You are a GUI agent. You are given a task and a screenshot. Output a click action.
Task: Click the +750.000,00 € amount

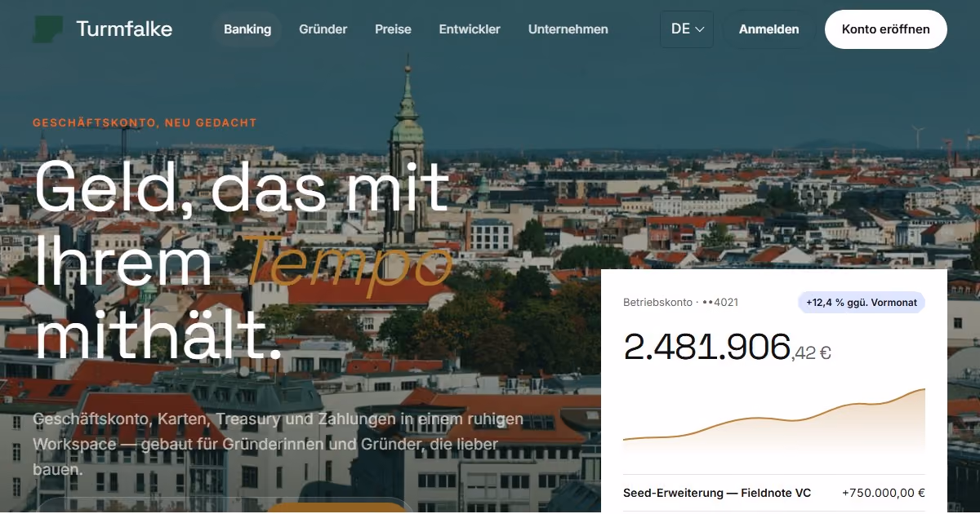884,493
